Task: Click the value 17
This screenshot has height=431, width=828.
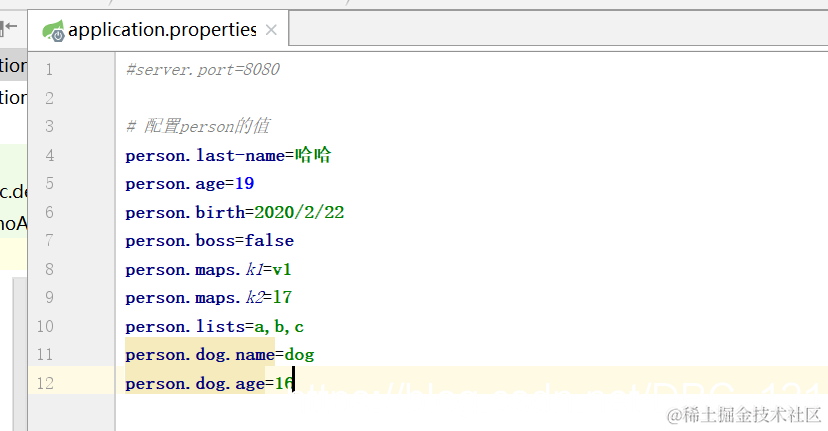Action: (282, 297)
